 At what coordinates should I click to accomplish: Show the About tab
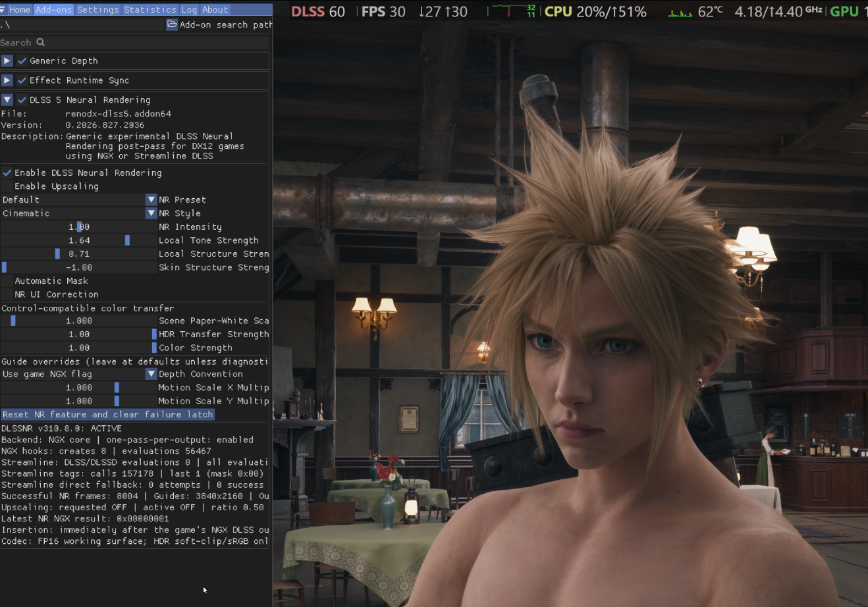(215, 10)
